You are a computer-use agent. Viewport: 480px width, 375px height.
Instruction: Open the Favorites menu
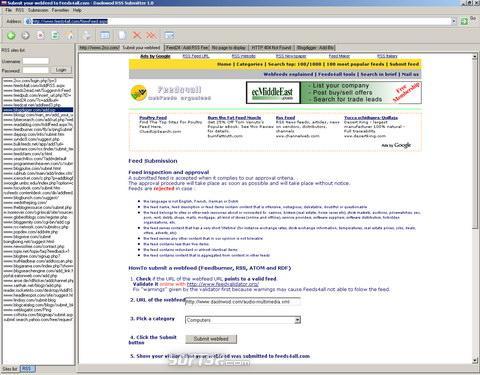tap(60, 10)
